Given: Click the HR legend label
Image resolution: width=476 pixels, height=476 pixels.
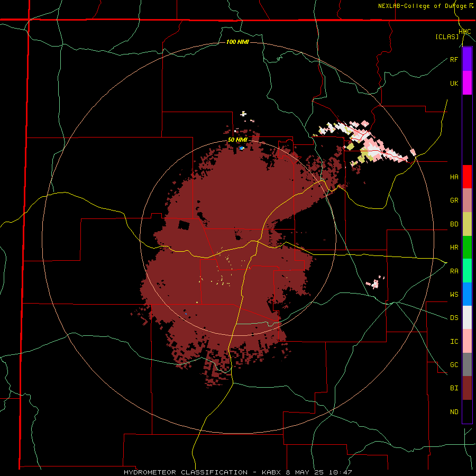Looking at the screenshot, I should pos(454,248).
